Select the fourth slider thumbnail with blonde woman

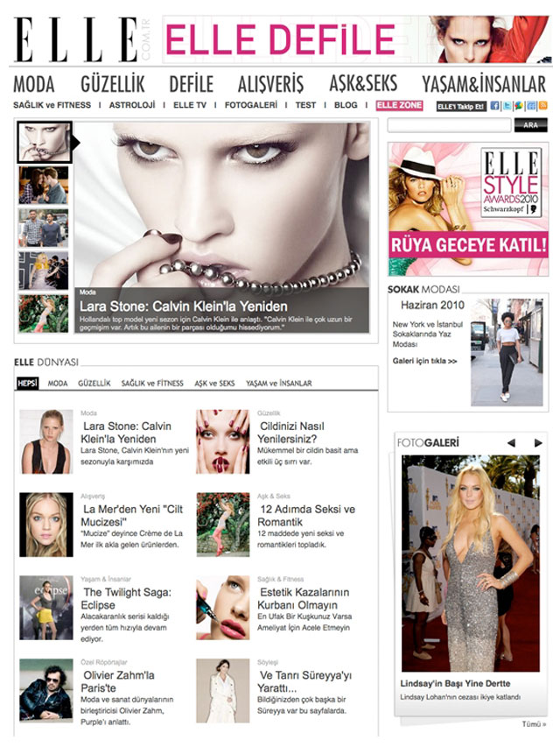(x=44, y=271)
